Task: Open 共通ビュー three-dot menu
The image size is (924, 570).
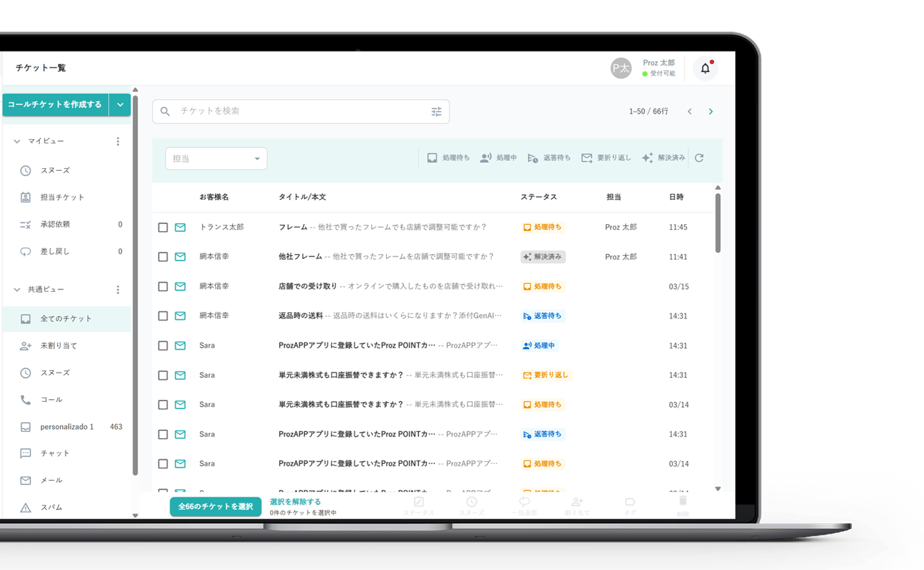Action: click(x=118, y=290)
